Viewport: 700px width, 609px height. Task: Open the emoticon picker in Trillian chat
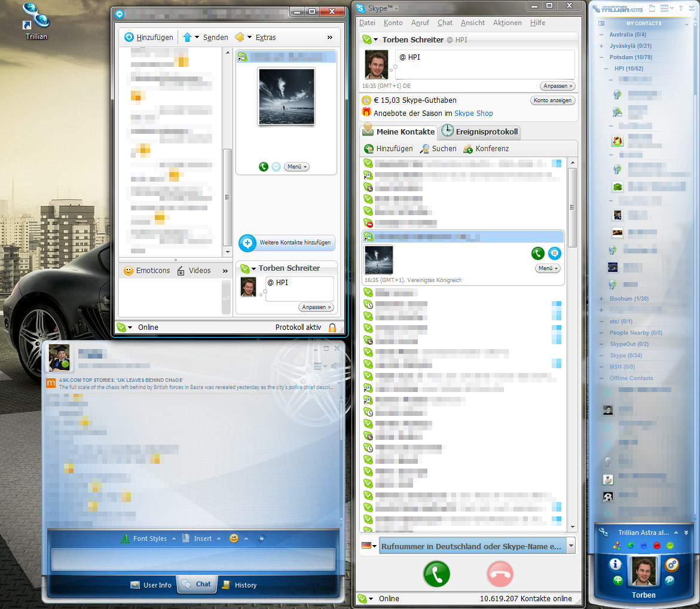click(x=234, y=538)
